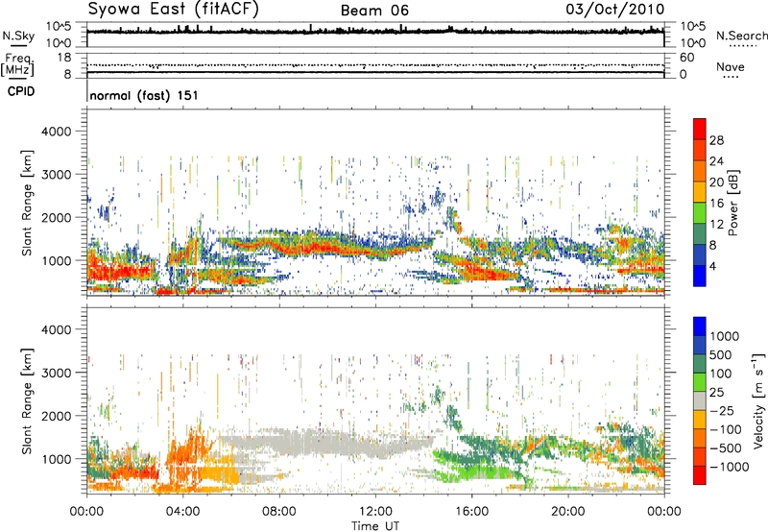Click '4000' on power panel range axis
The height and width of the screenshot is (532, 768).
56,132
